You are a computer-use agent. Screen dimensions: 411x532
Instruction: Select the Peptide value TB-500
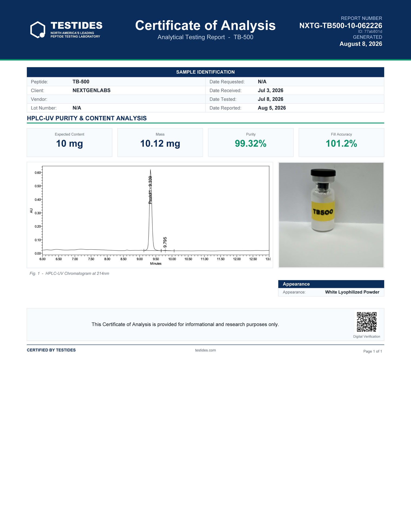[81, 82]
